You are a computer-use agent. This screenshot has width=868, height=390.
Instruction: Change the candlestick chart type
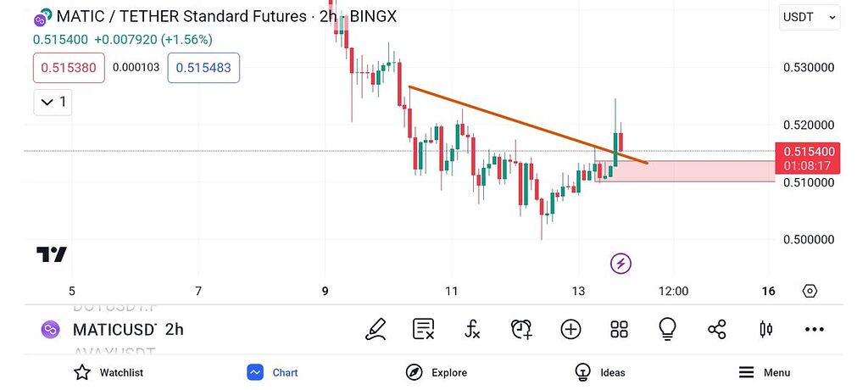(766, 329)
